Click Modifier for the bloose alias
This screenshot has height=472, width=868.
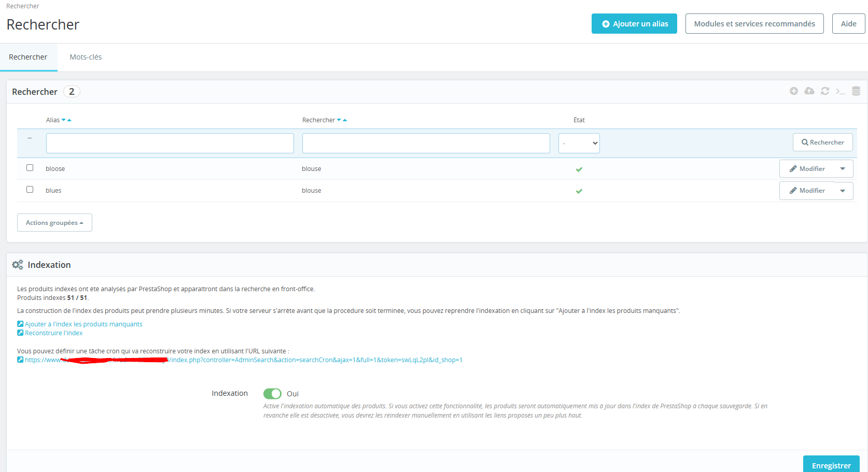click(807, 169)
